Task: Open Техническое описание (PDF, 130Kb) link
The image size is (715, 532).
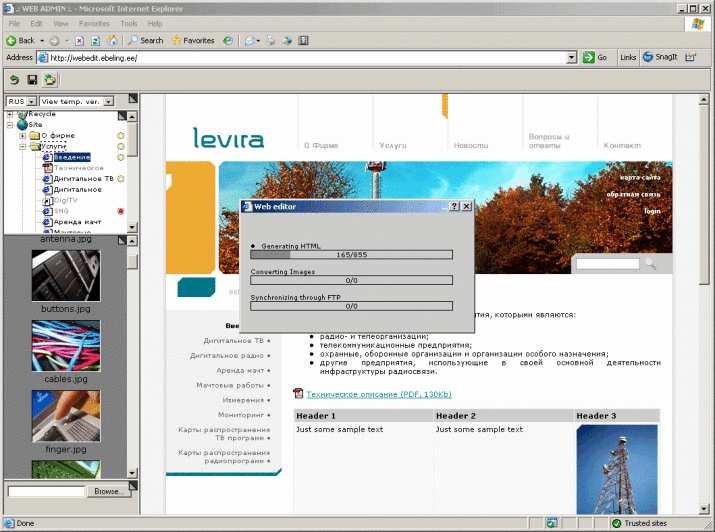Action: 378,394
